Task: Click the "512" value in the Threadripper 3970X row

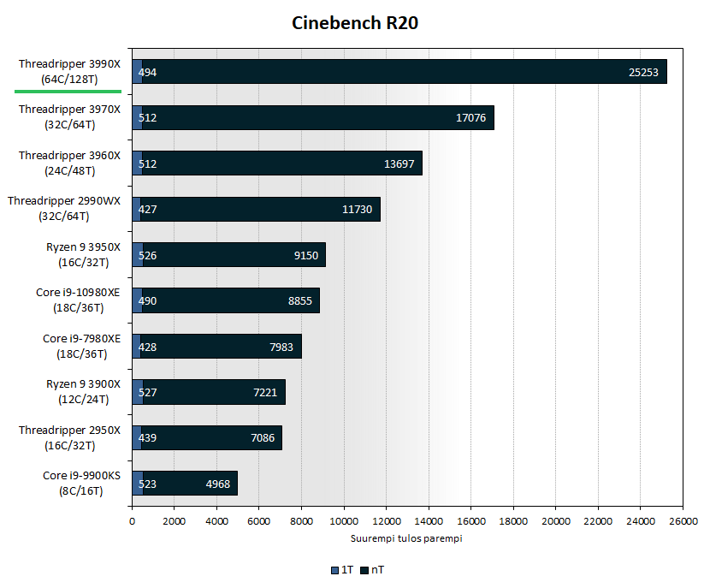Action: point(147,118)
